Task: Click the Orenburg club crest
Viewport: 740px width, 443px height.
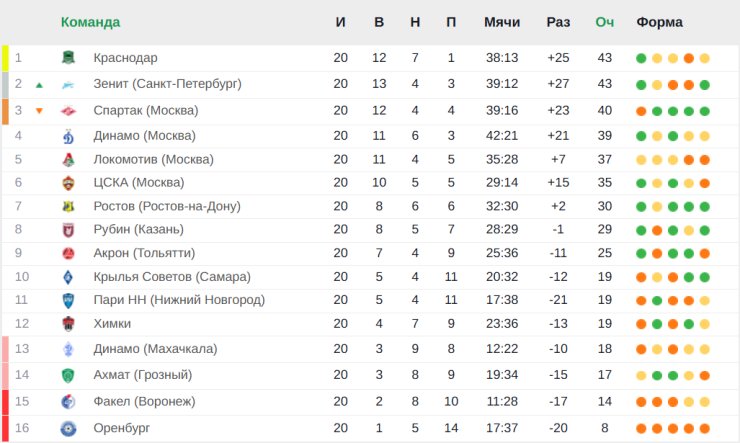Action: click(x=69, y=428)
